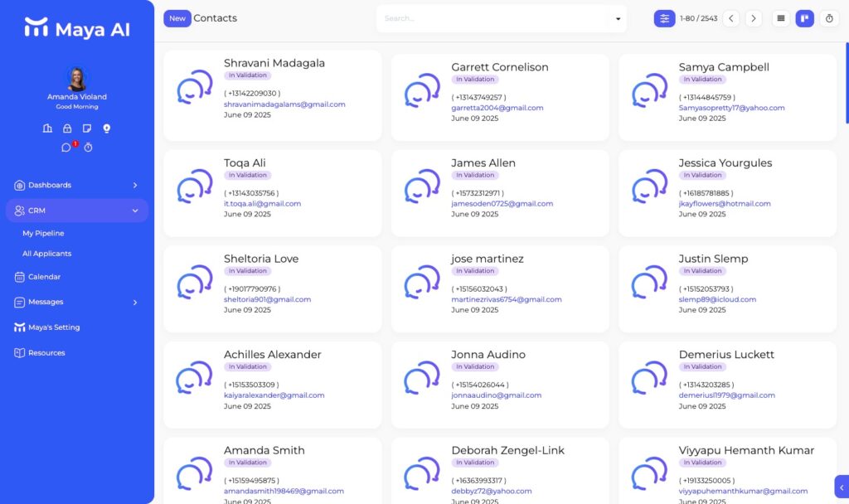Click Demerius Luckett phone number
The width and height of the screenshot is (849, 504).
(706, 385)
